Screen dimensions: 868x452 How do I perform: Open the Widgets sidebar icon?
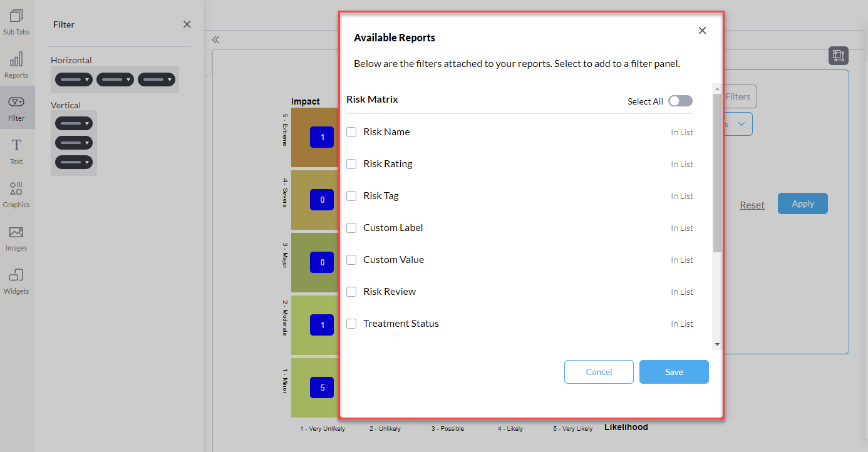point(16,281)
